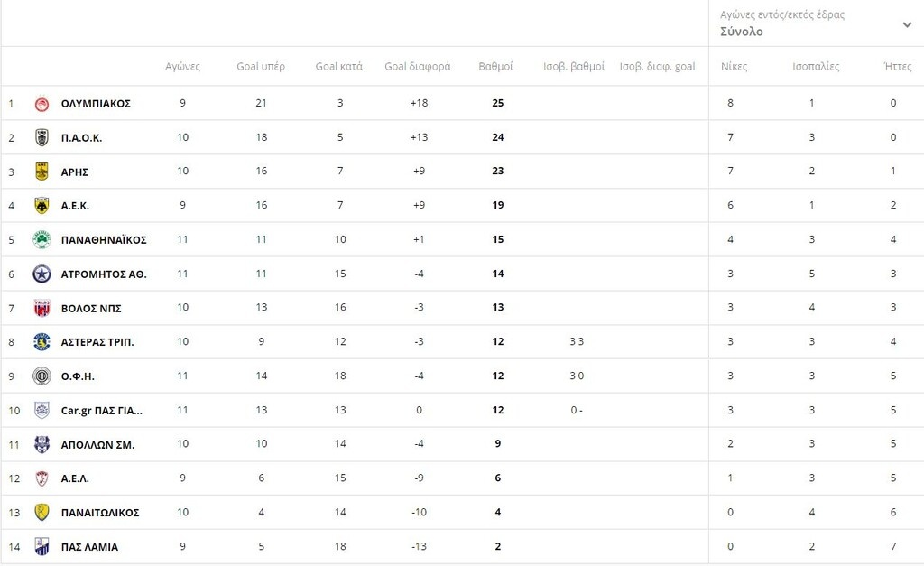Select the ΒΟΛΟΣ ΝΠΣ red-striped crest

coord(42,308)
